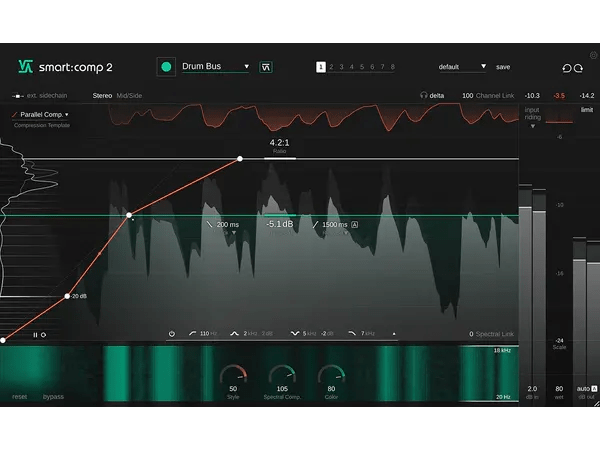Click the ext. sidechain plug icon
600x450 pixels.
(x=18, y=96)
